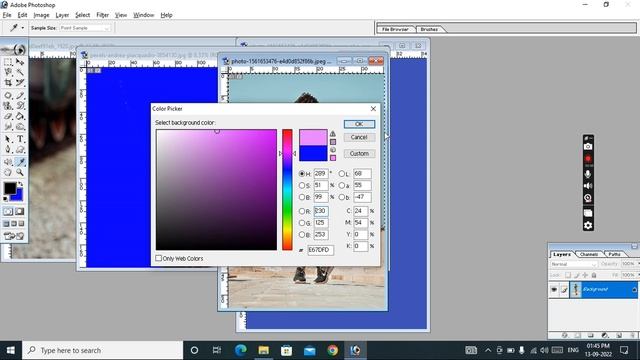640x360 pixels.
Task: Toggle the Only Web Colors checkbox
Action: 158,258
